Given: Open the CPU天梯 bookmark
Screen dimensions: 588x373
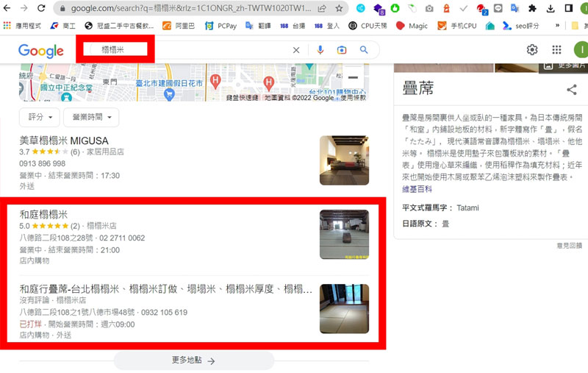Looking at the screenshot, I should [367, 26].
